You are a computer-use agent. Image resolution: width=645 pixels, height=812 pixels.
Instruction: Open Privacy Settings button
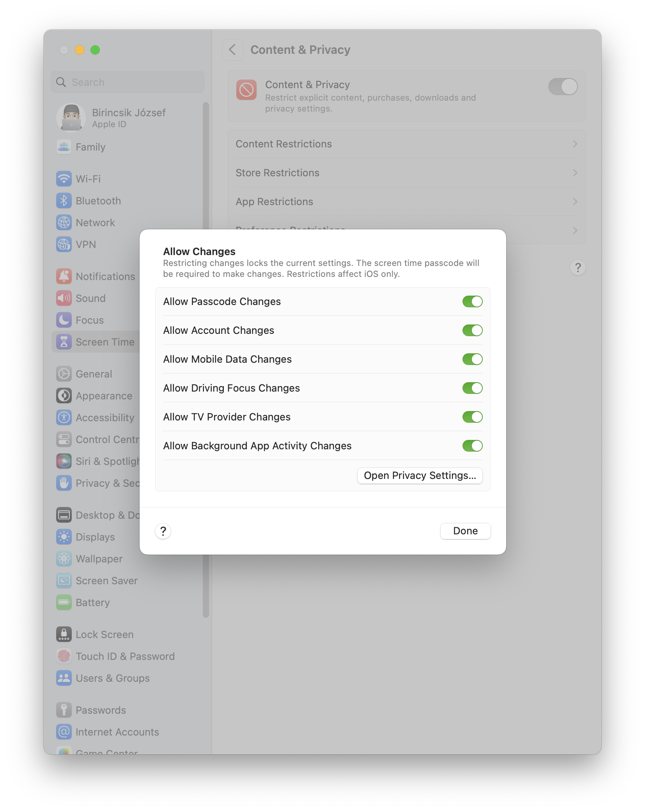pyautogui.click(x=420, y=475)
